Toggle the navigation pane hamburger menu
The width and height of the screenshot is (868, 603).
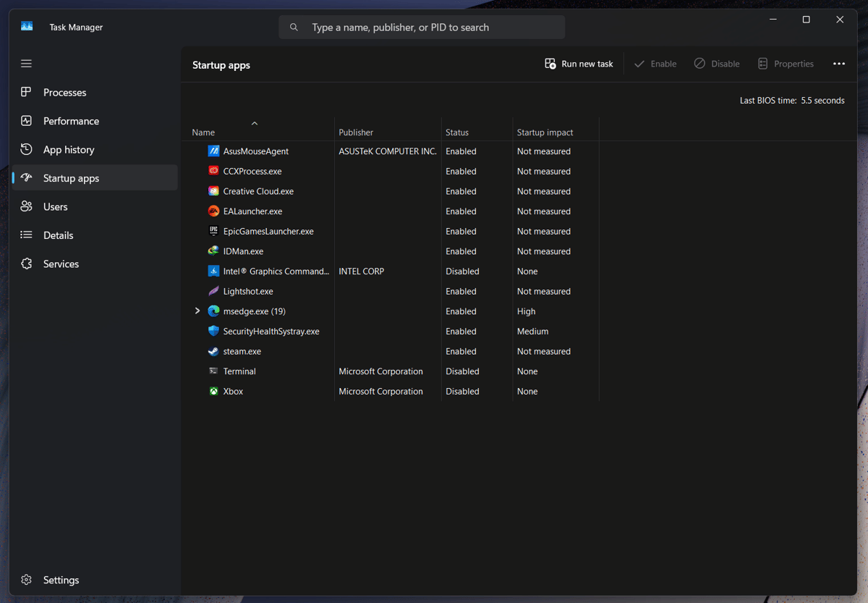click(26, 64)
